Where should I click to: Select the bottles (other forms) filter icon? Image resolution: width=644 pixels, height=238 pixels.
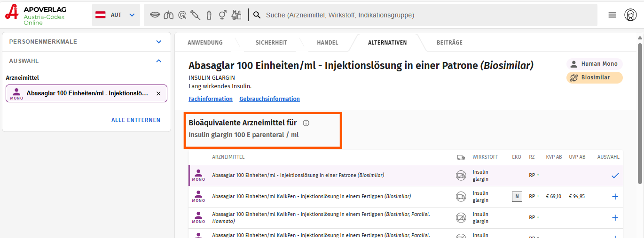pos(236,15)
